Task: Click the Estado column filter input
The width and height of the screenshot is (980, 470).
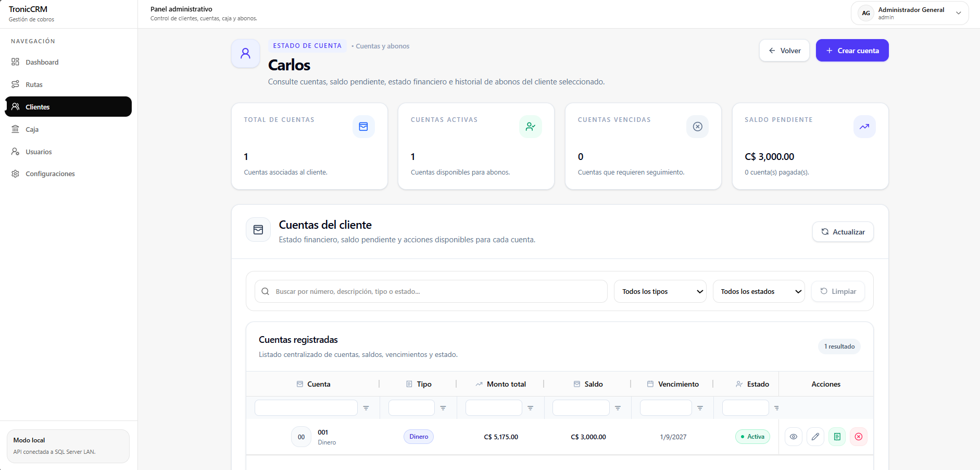Action: [746, 408]
